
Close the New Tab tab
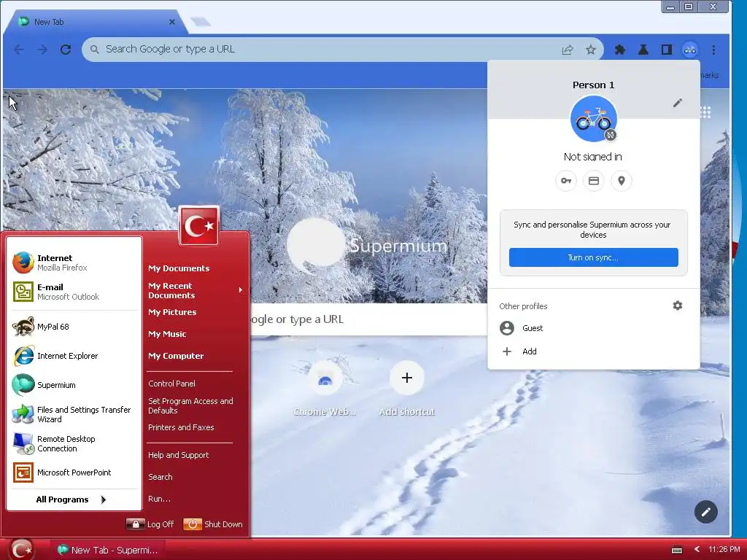coord(172,22)
